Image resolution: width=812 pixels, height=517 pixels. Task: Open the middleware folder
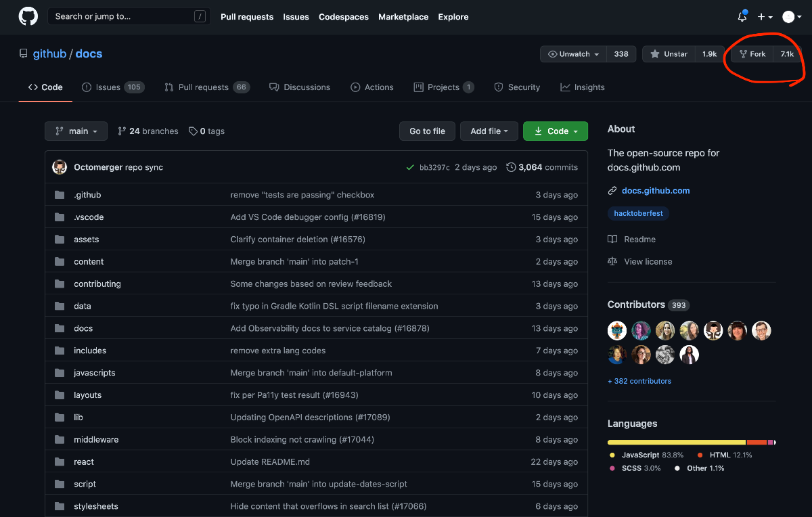[96, 440]
